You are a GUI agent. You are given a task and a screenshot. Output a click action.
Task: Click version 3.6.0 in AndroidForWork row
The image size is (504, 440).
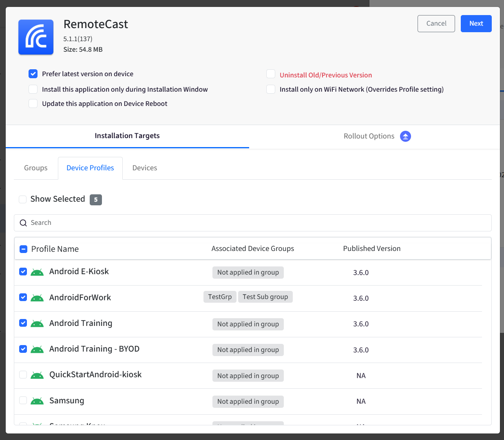click(361, 298)
